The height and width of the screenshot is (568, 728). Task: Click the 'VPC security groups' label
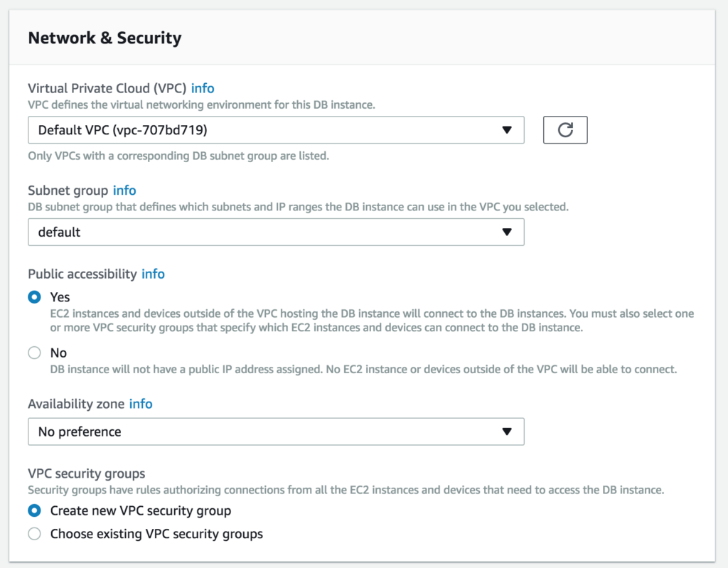(86, 473)
